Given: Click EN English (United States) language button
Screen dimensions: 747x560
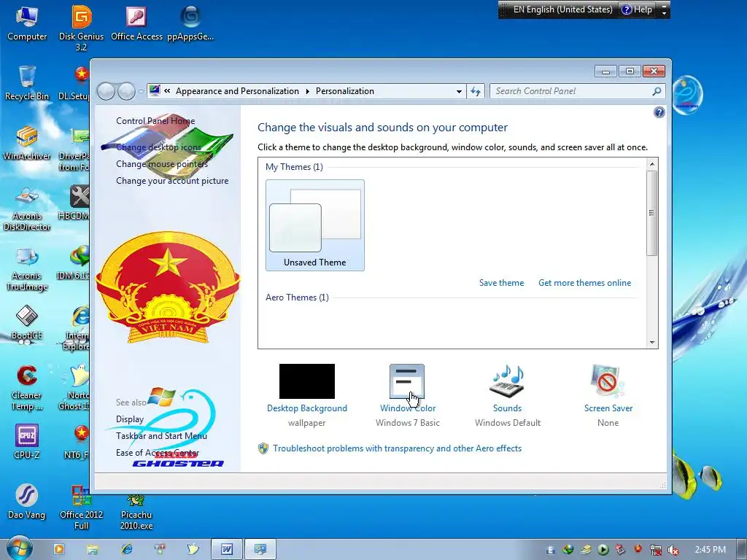Looking at the screenshot, I should point(562,9).
